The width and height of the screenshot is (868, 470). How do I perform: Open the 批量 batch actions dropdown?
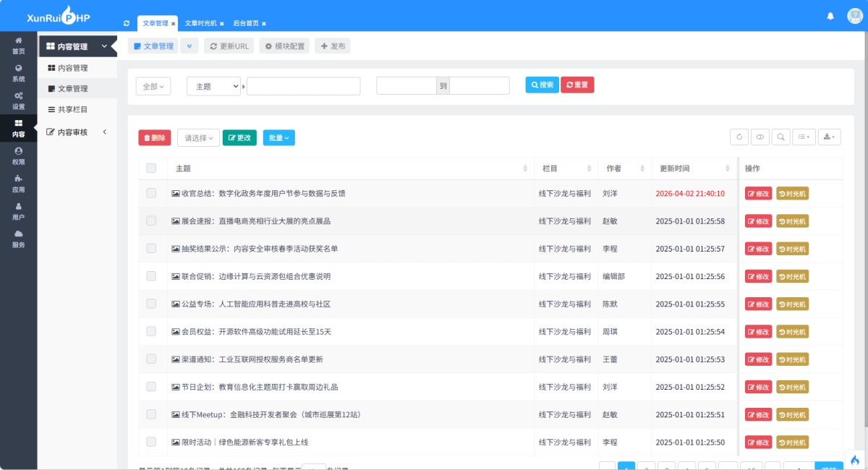(278, 137)
